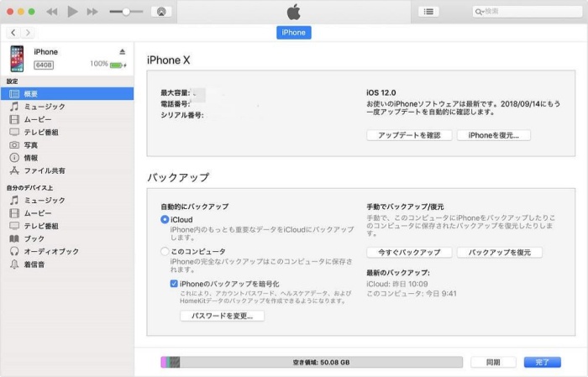Go back with the left chevron
The height and width of the screenshot is (377, 588).
click(x=13, y=33)
